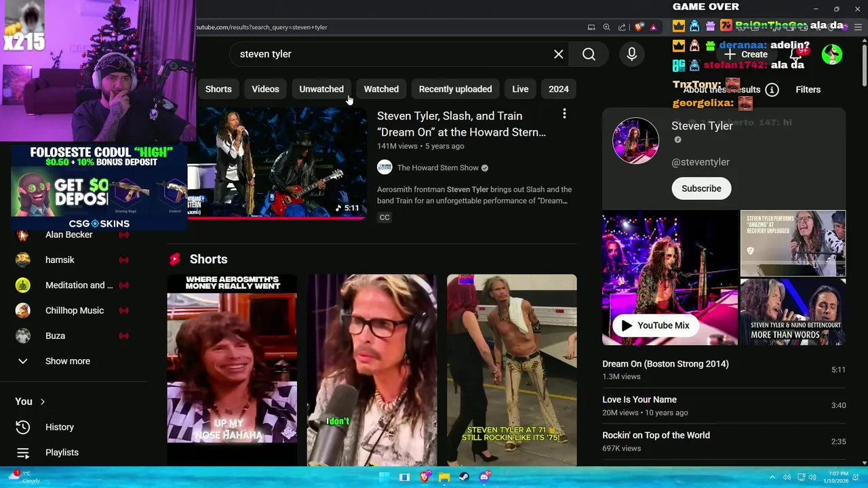Image resolution: width=868 pixels, height=488 pixels.
Task: Expand the You section chevron
Action: [42, 402]
